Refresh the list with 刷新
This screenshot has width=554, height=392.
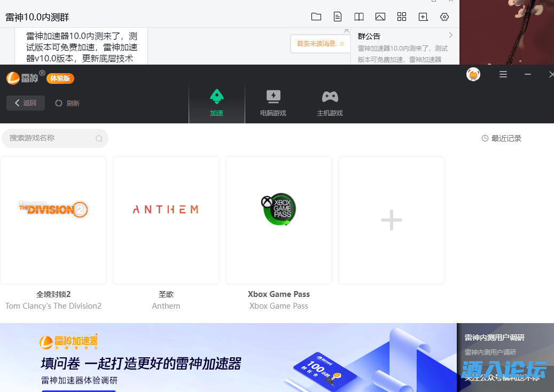[67, 103]
